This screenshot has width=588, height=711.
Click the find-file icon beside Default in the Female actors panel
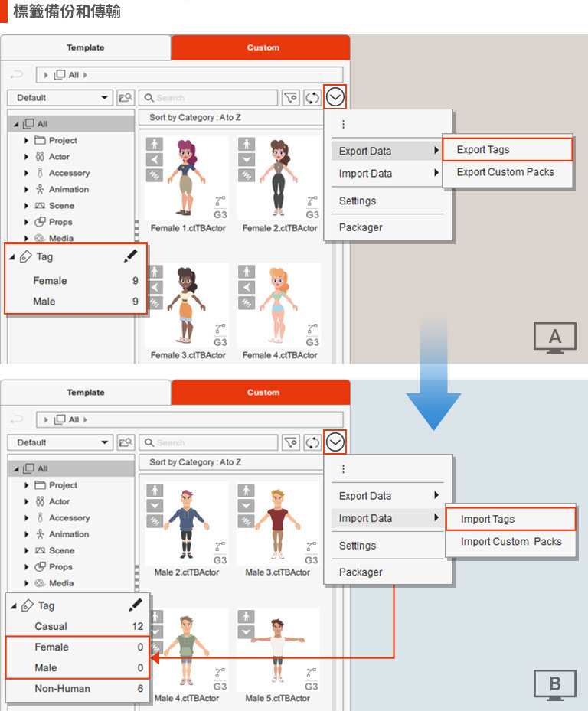(126, 98)
